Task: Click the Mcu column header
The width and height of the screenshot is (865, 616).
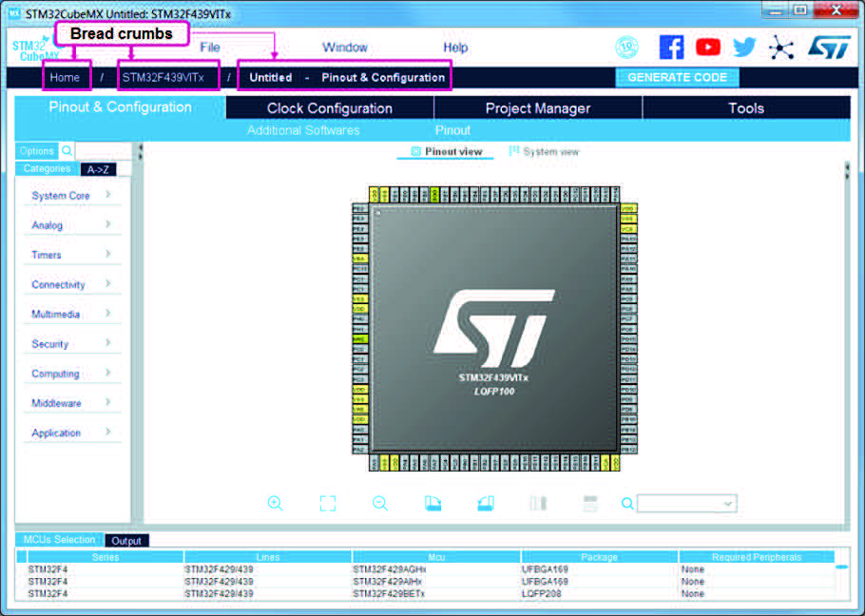Action: pyautogui.click(x=436, y=557)
